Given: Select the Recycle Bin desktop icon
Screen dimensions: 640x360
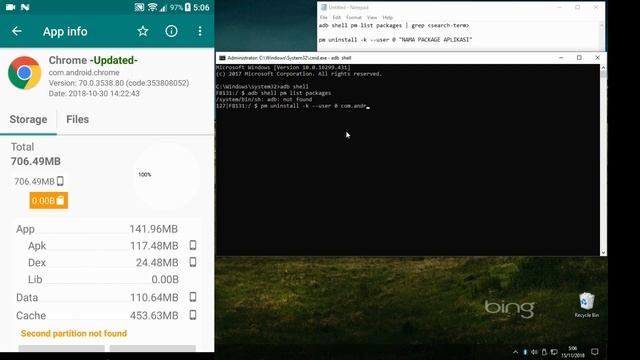Looking at the screenshot, I should (x=587, y=305).
